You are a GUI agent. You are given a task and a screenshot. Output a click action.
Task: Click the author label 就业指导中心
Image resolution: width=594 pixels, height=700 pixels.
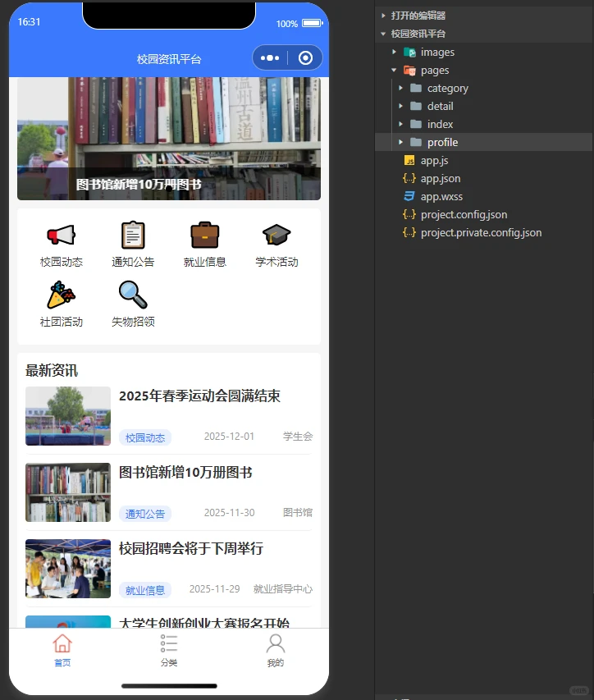[283, 589]
